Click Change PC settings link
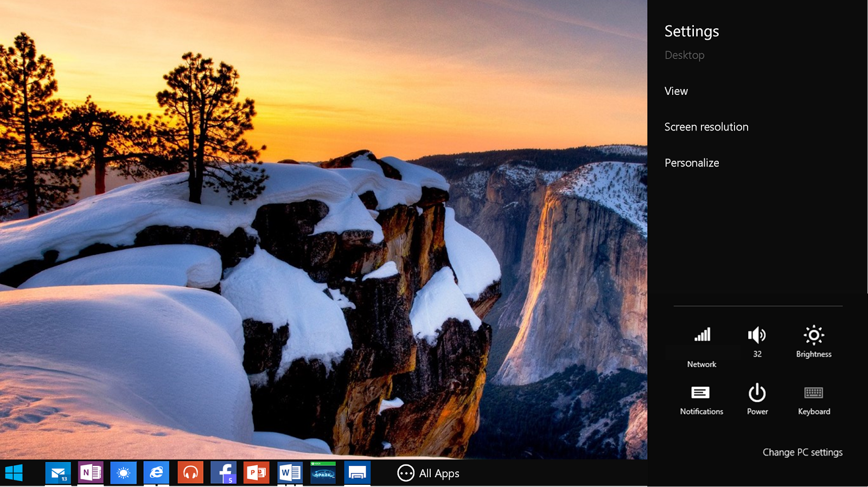This screenshot has height=487, width=868. 802,452
